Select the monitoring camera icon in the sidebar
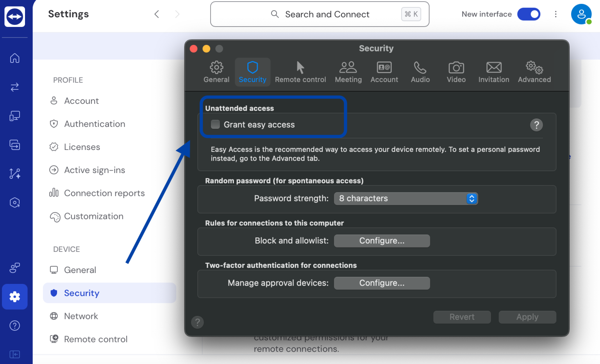This screenshot has height=364, width=600. click(14, 202)
